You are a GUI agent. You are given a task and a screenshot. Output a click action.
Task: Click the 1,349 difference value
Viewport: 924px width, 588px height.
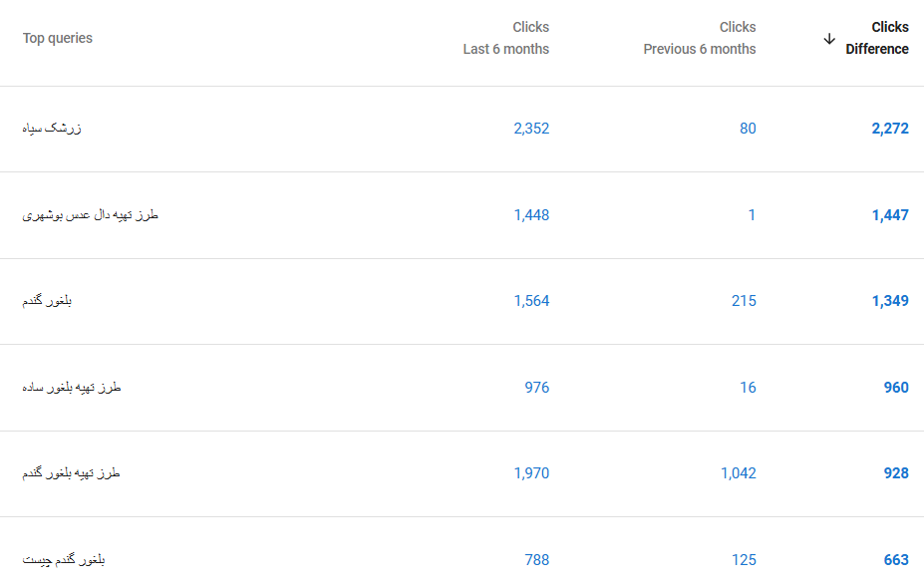pyautogui.click(x=890, y=301)
